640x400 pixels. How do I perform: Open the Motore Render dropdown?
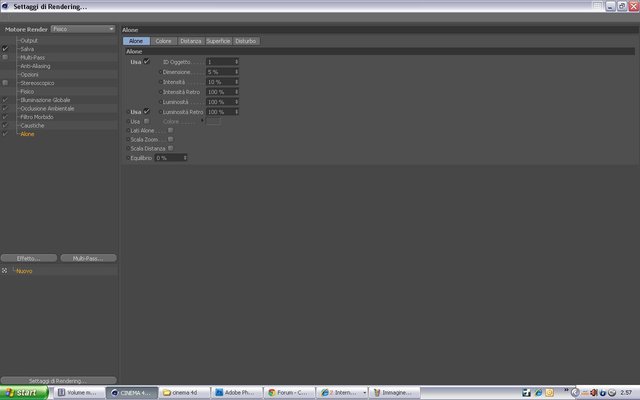click(x=83, y=29)
